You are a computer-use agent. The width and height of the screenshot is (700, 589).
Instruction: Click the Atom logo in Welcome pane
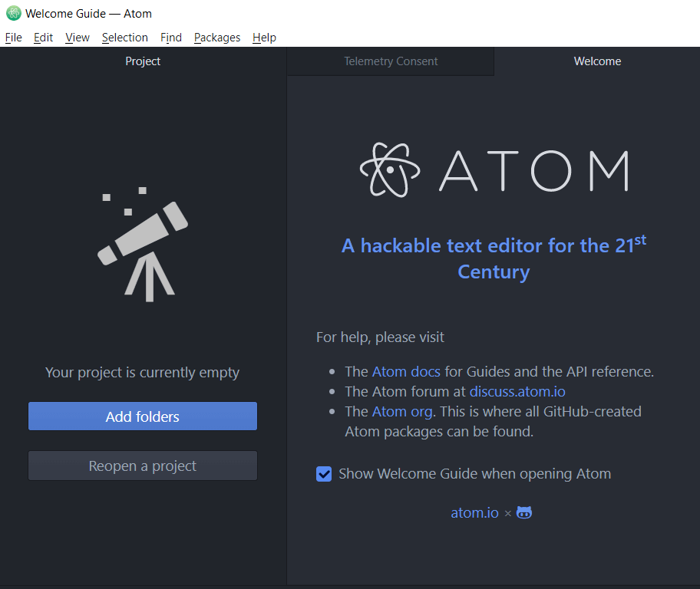(494, 169)
